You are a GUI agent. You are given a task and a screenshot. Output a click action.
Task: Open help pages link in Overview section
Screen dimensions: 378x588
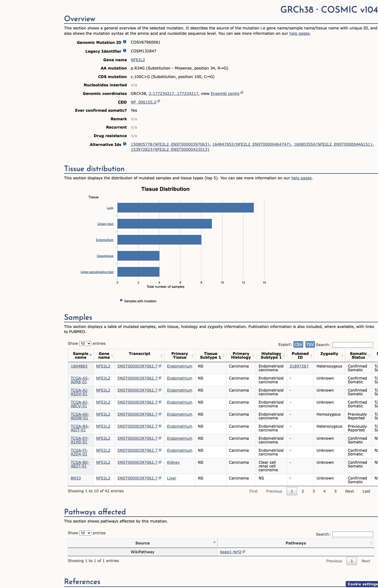[300, 33]
